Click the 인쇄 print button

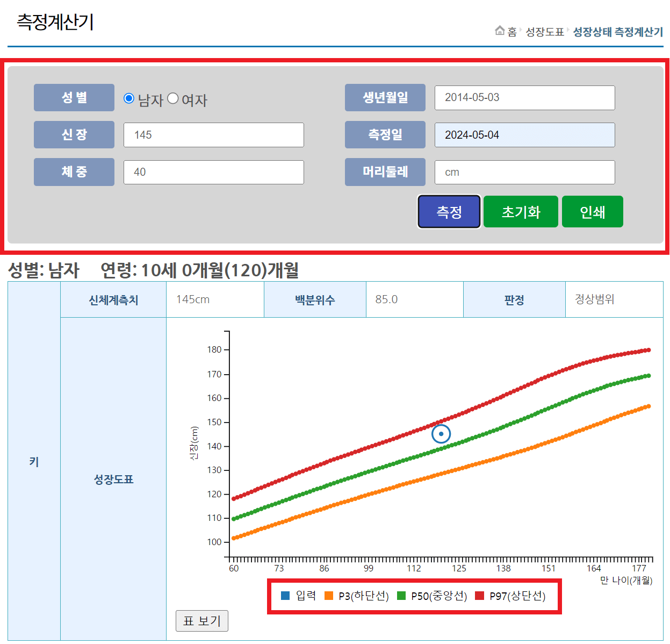[x=592, y=212]
